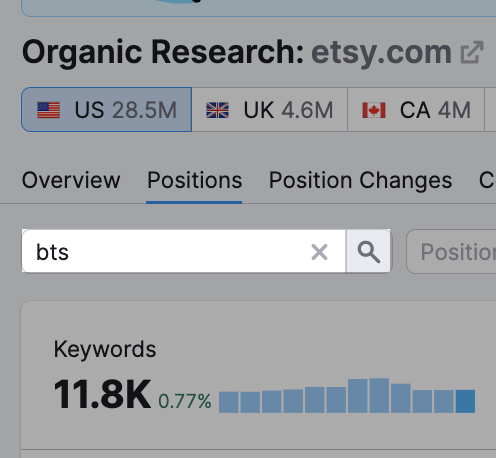
Task: Switch to the Positions tab
Action: (194, 180)
